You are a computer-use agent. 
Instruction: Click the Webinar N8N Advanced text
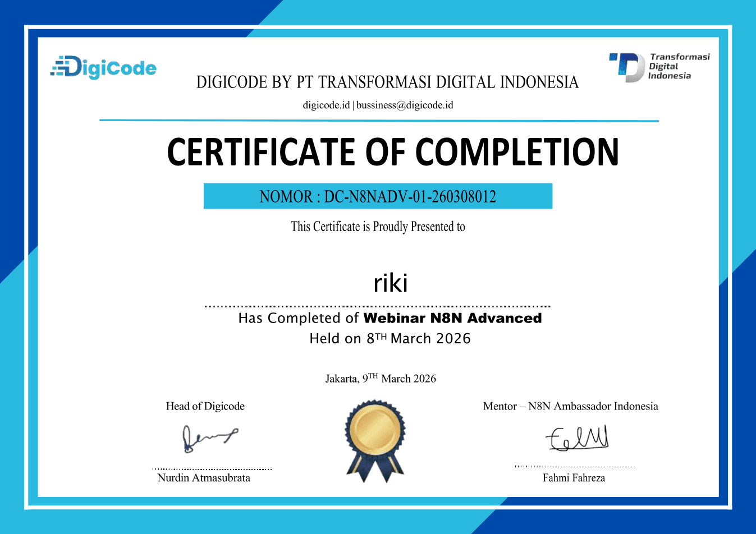click(x=452, y=318)
